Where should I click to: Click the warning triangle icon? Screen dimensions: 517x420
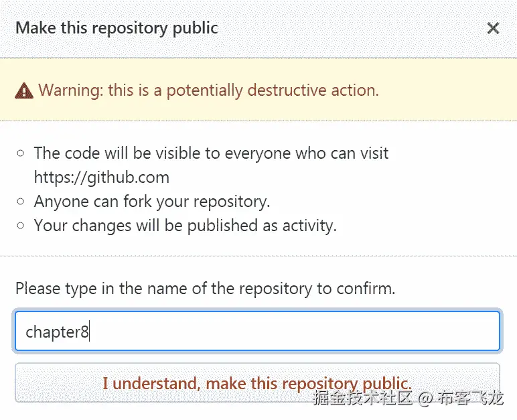coord(25,90)
